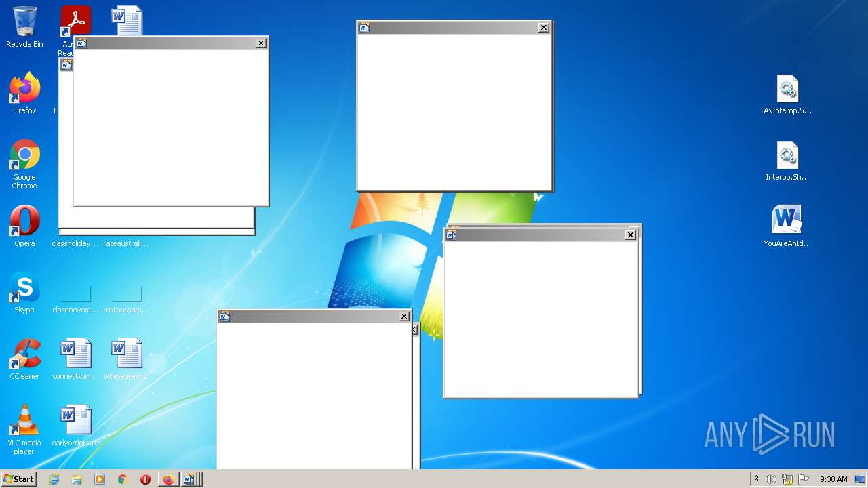
Task: Open Windows Media Player from the taskbar
Action: 100,479
